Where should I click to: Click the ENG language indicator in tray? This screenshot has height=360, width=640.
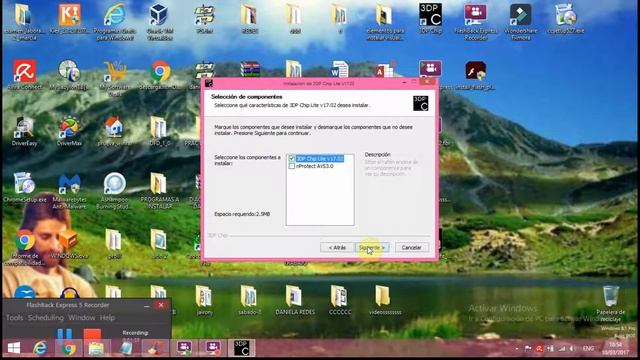tap(588, 348)
